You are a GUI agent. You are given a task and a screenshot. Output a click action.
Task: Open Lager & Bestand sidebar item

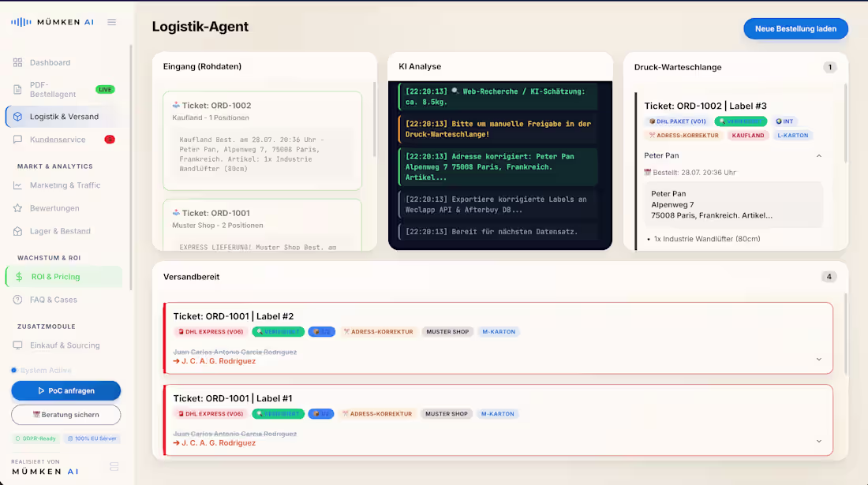[64, 231]
